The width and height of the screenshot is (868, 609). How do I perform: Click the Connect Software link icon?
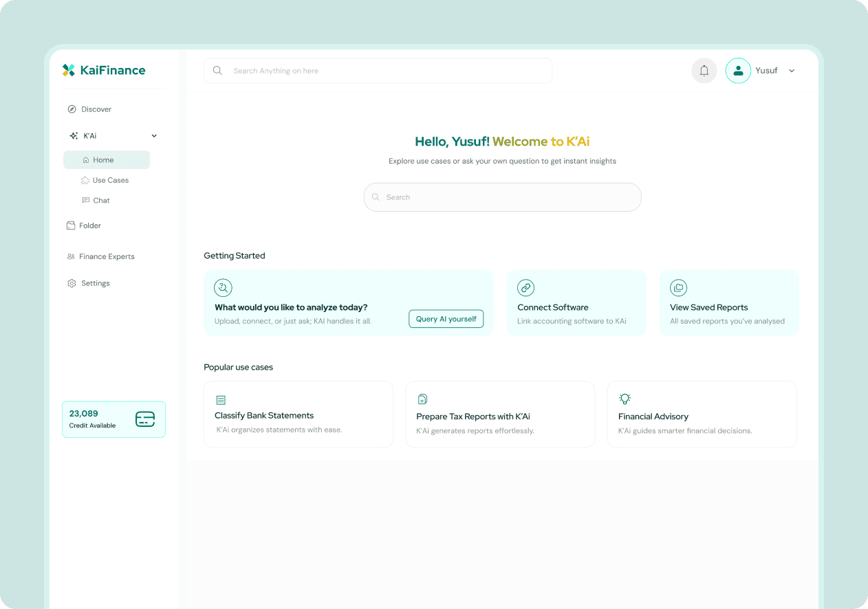[x=526, y=287]
